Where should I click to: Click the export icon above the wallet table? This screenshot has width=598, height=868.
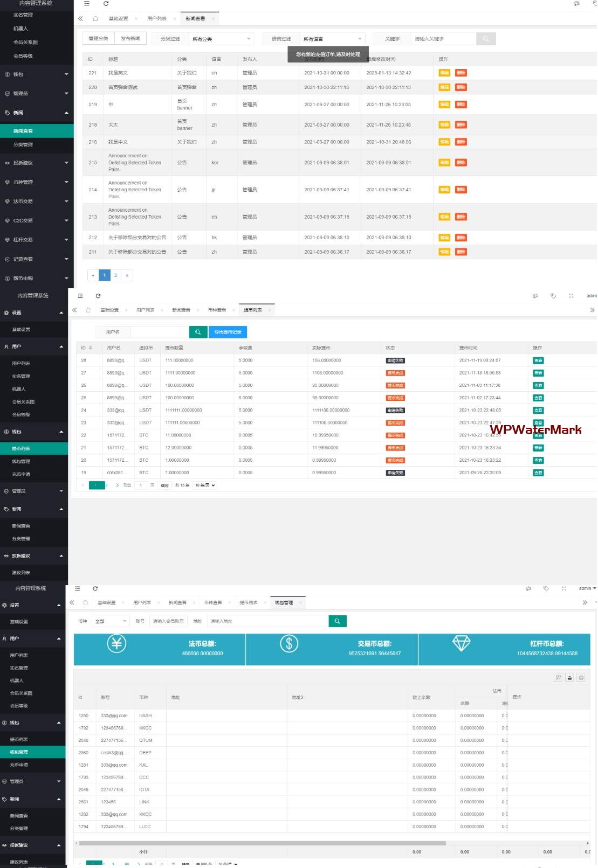point(569,677)
